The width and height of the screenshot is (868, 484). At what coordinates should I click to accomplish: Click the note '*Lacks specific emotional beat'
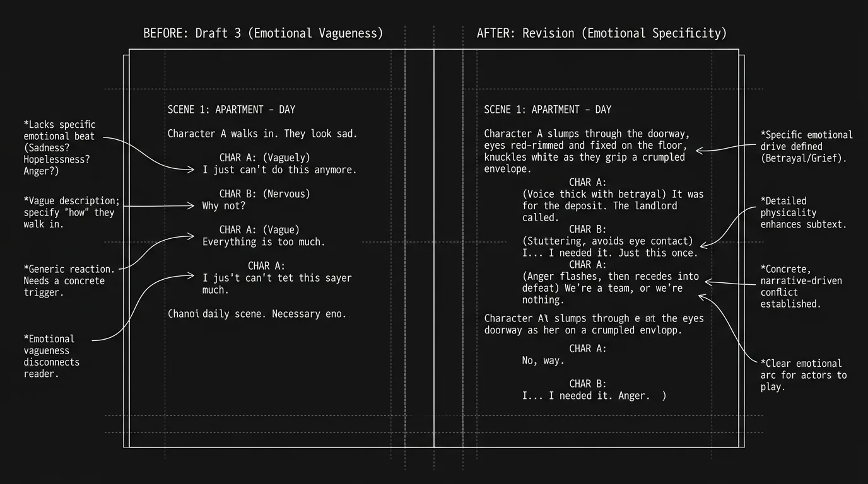(60, 148)
